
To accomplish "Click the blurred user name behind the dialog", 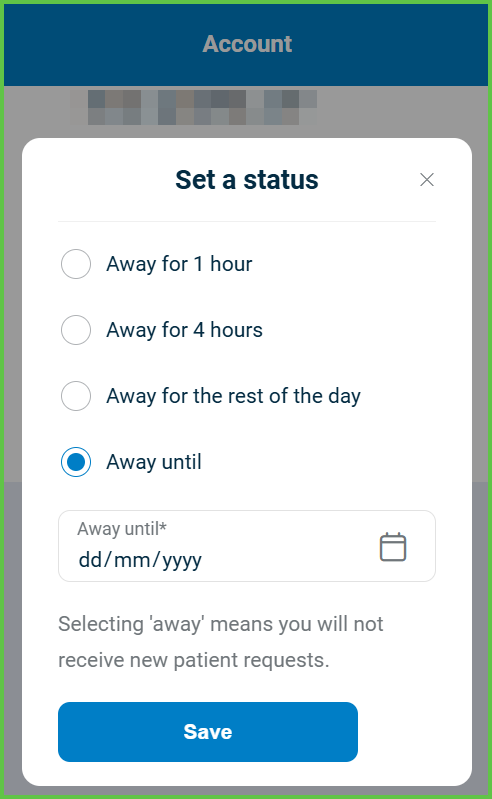I will (194, 108).
